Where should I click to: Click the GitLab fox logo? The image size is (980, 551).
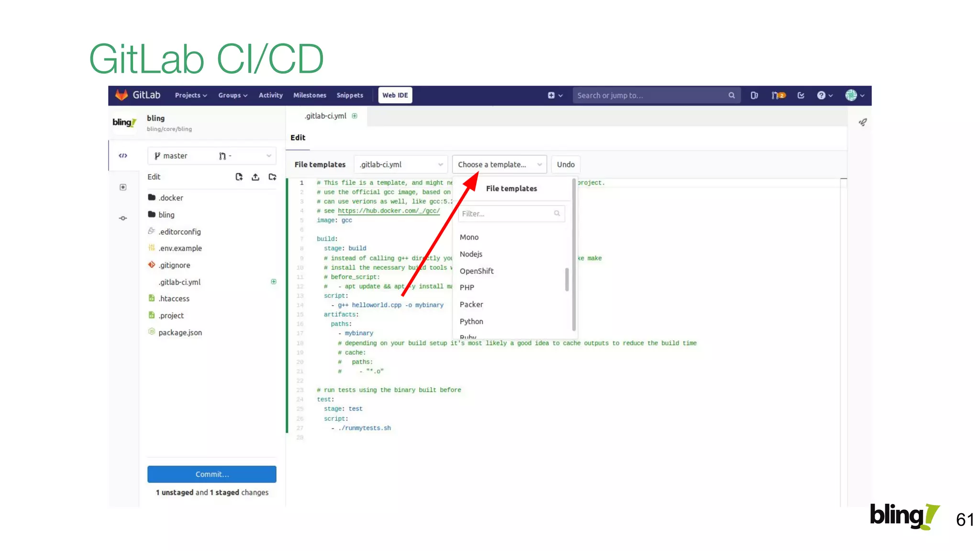[122, 95]
